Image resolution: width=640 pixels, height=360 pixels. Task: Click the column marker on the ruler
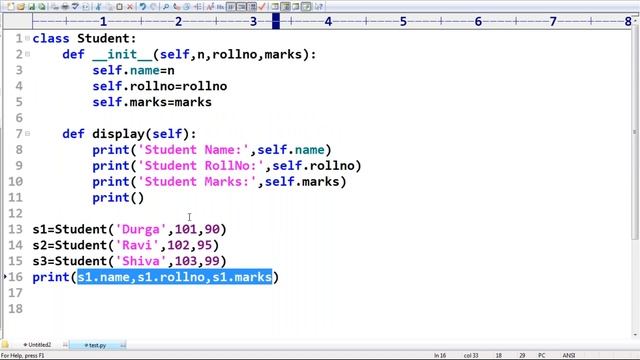point(276,21)
